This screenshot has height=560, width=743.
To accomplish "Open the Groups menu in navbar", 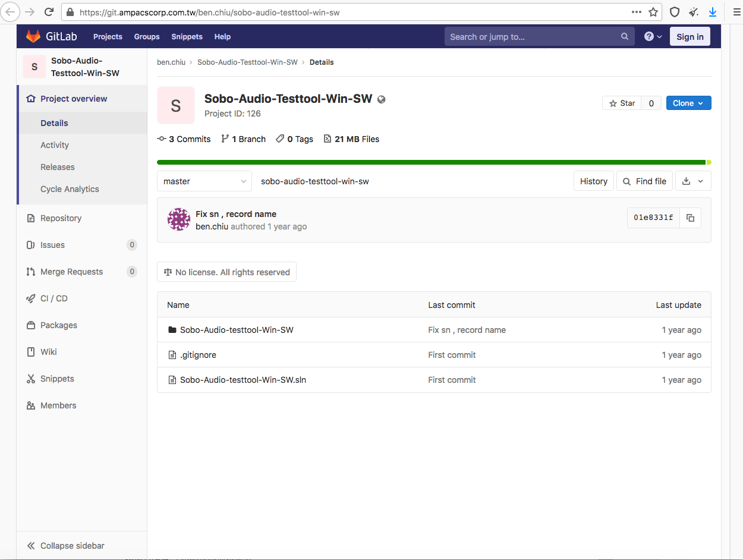I will coord(147,36).
